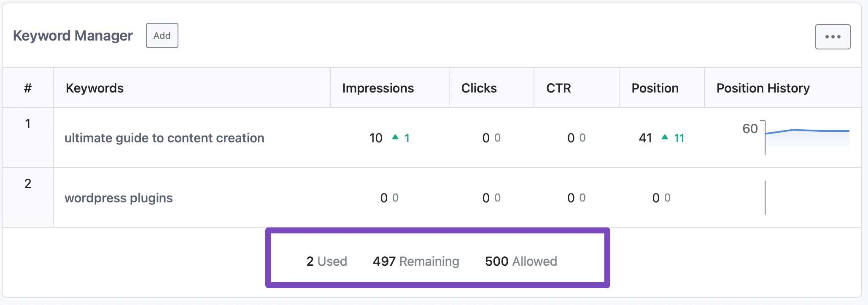Click the green arrow beside Impressions 10

point(395,137)
